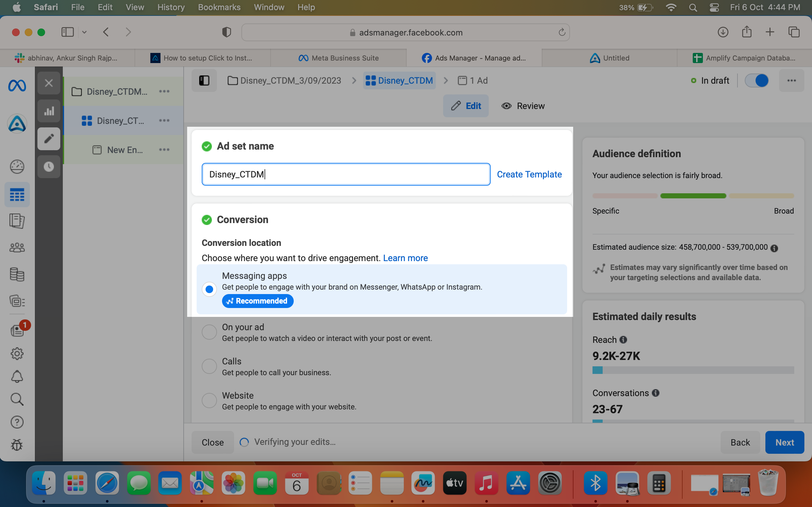The width and height of the screenshot is (812, 507).
Task: Open the Bookmarks menu in menu bar
Action: 219,7
